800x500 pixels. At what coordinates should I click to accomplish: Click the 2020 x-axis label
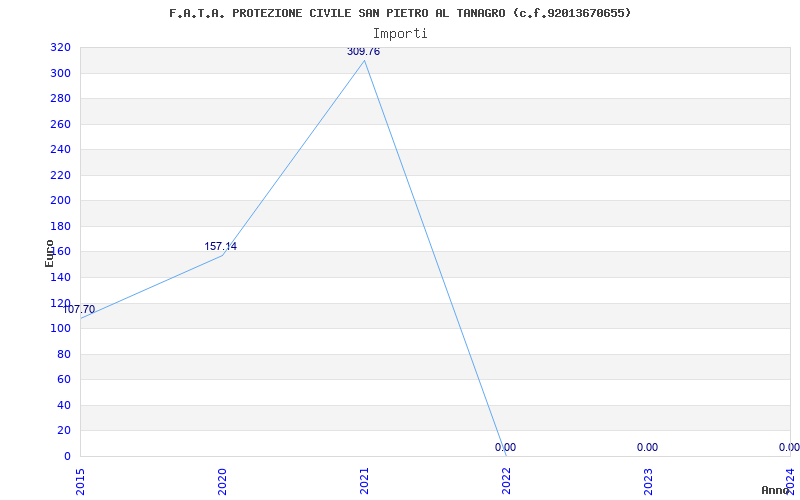pos(222,482)
